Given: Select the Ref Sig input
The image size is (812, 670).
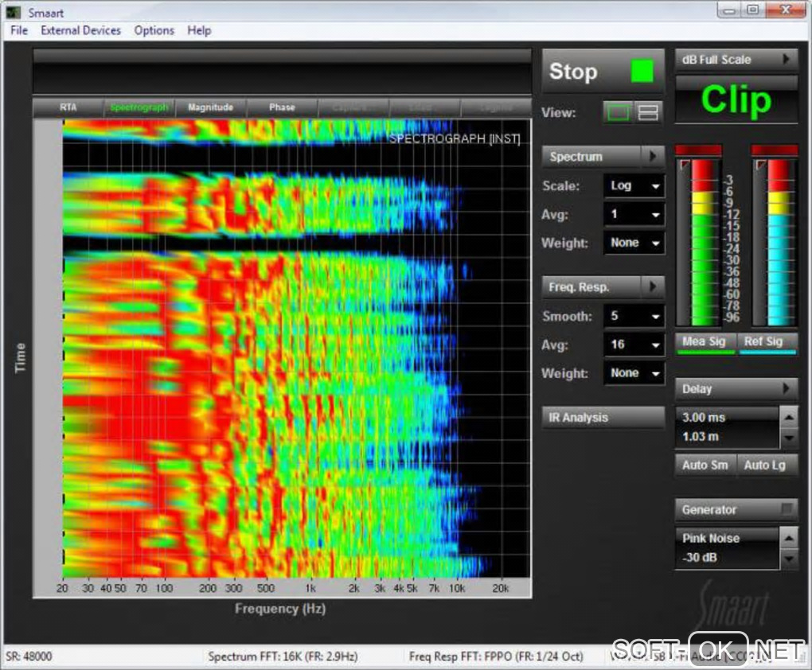Looking at the screenshot, I should pyautogui.click(x=767, y=342).
